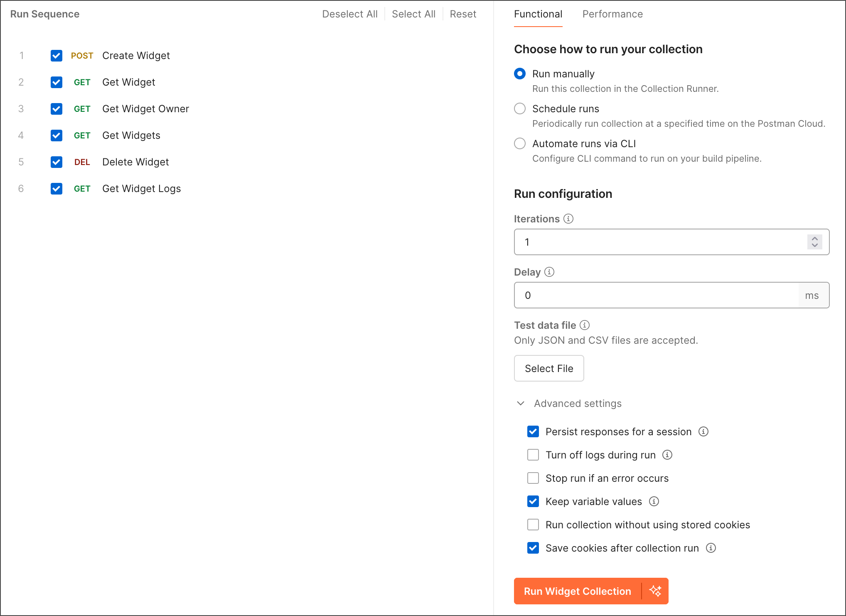Uncheck the Delete Widget request
The width and height of the screenshot is (846, 616).
57,162
